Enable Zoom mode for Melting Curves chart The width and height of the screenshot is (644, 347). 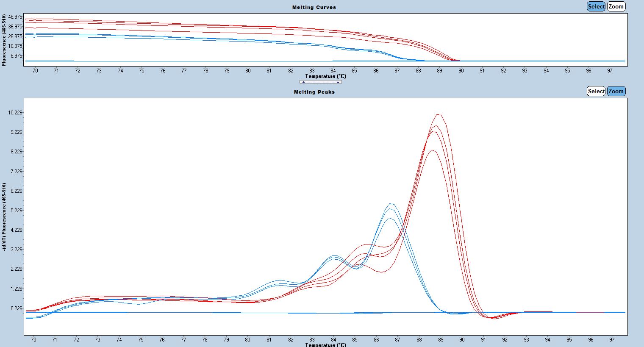tap(616, 6)
